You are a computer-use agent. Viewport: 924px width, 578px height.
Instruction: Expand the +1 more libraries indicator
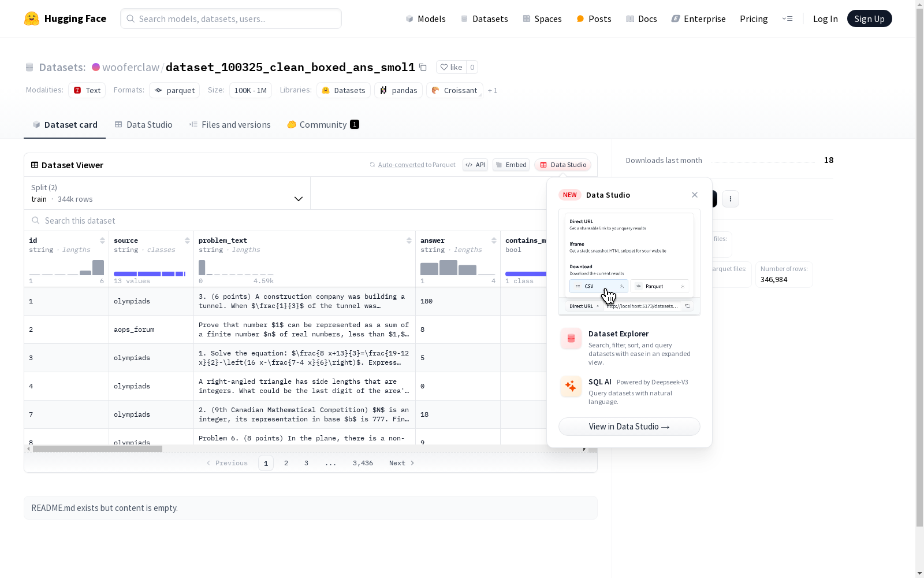point(493,91)
